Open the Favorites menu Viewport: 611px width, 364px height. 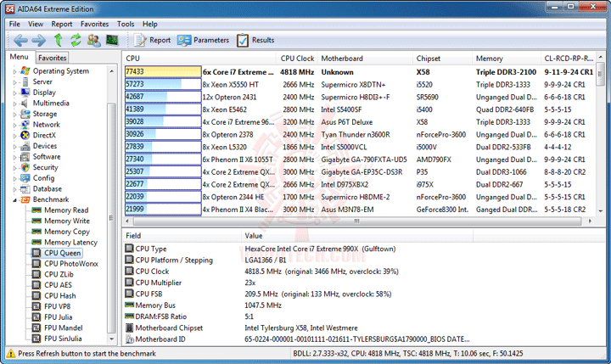95,24
